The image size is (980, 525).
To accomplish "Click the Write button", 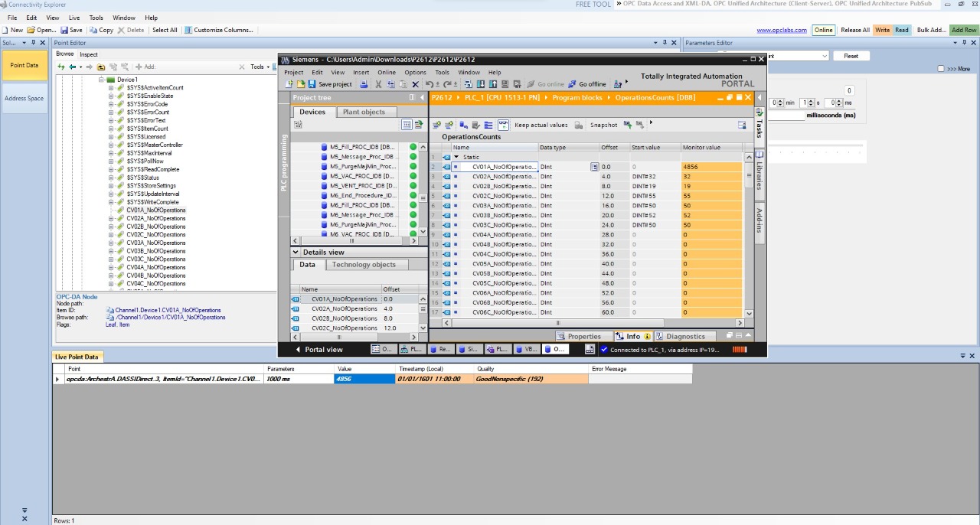I will click(882, 30).
